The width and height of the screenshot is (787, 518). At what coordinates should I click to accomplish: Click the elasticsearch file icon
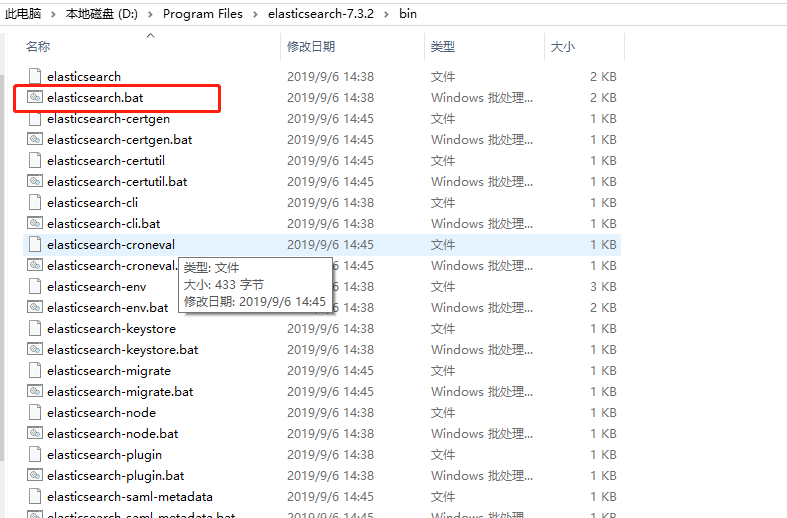point(35,76)
